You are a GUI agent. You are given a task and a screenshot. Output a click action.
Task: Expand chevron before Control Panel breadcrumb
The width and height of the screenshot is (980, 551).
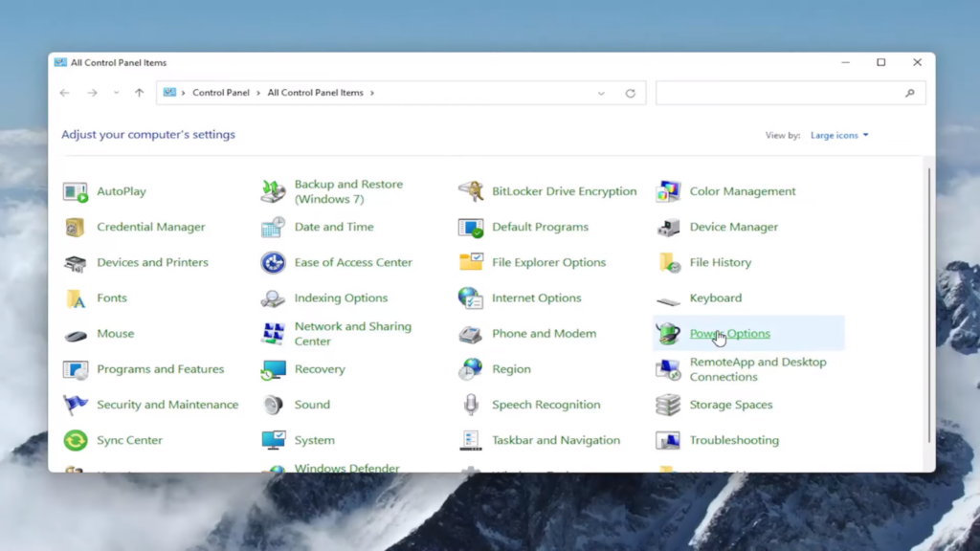click(x=183, y=93)
